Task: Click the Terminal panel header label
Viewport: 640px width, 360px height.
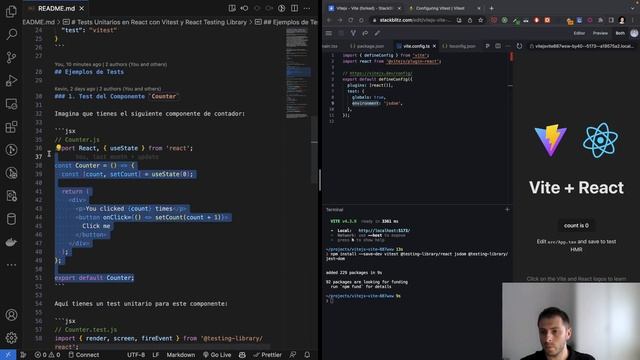Action: [x=334, y=210]
